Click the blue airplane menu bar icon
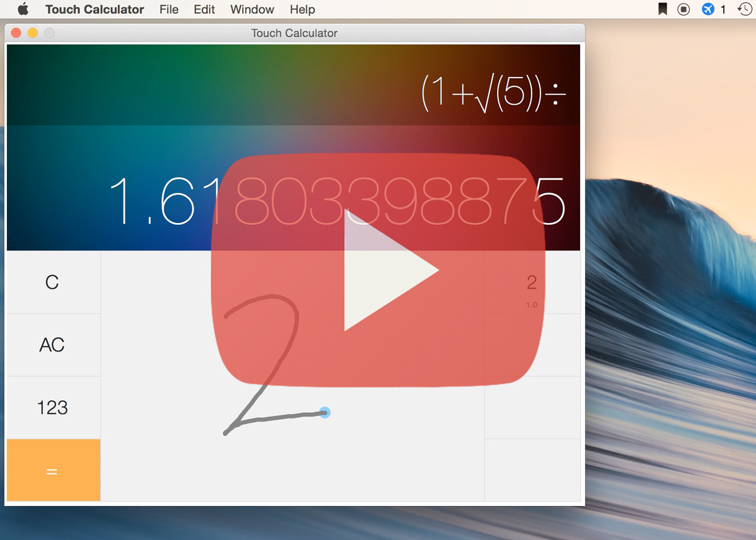The width and height of the screenshot is (756, 540). tap(708, 9)
